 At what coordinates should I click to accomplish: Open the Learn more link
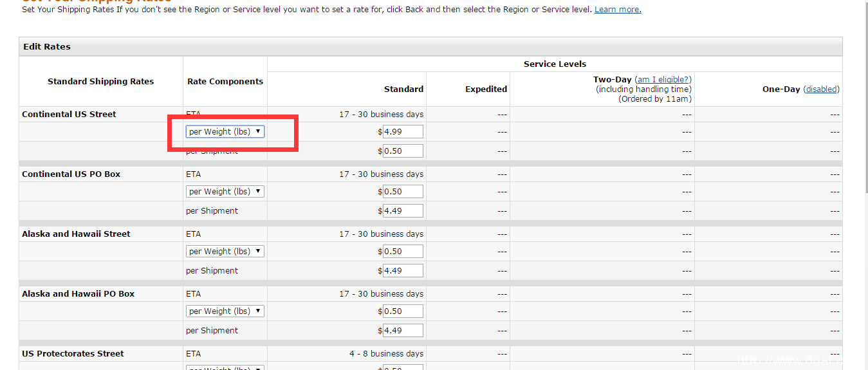point(617,10)
